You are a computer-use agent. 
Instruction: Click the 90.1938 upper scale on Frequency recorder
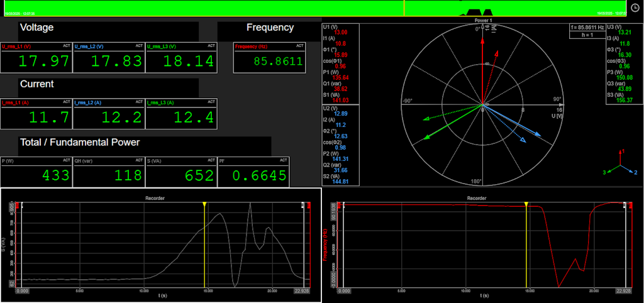tap(332, 210)
